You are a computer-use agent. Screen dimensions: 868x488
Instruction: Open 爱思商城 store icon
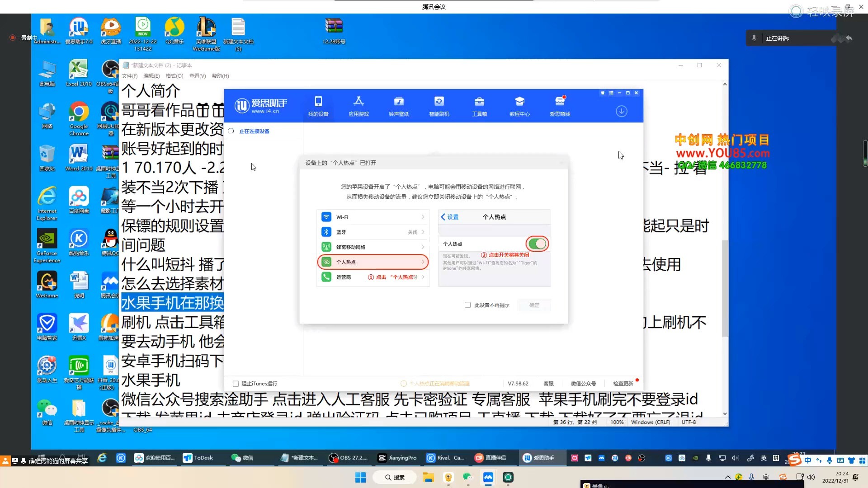560,106
